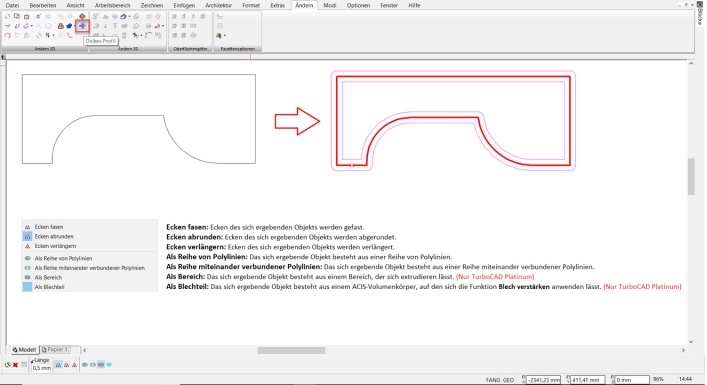Viewport: 707px width, 385px height.
Task: Click the blue cloud-shaped Ändern 3D icon
Action: (x=123, y=16)
